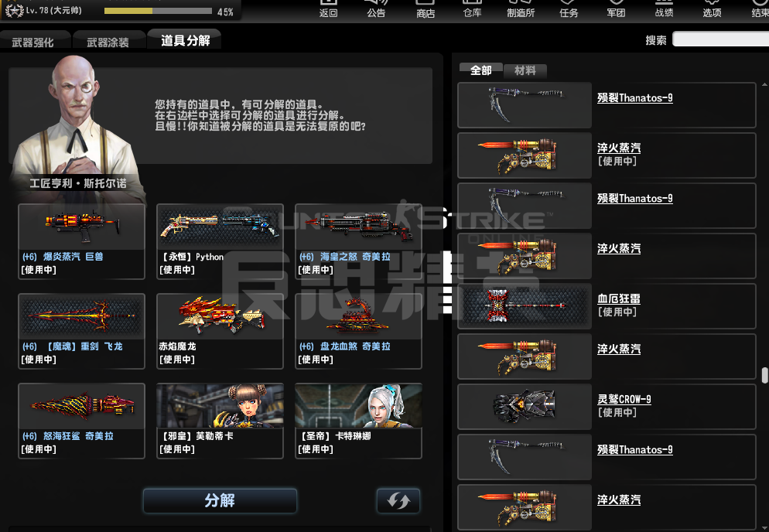This screenshot has width=769, height=532.
Task: Open the 公告 announcements menu
Action: click(x=376, y=9)
